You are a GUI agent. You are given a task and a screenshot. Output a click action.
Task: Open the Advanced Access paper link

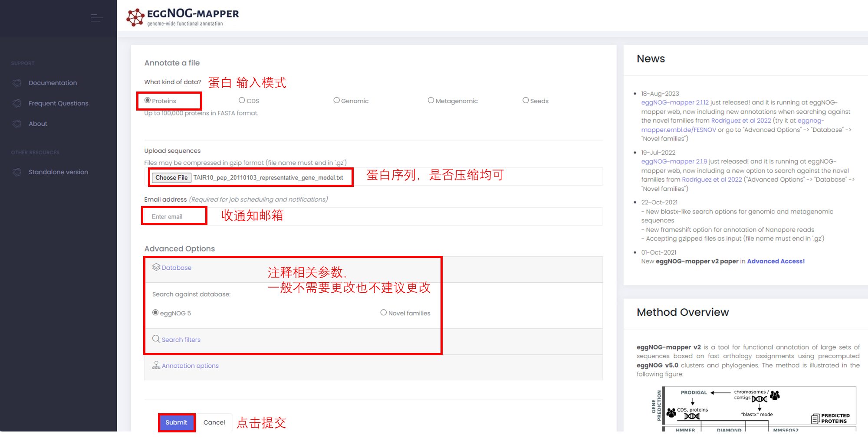[x=776, y=261]
